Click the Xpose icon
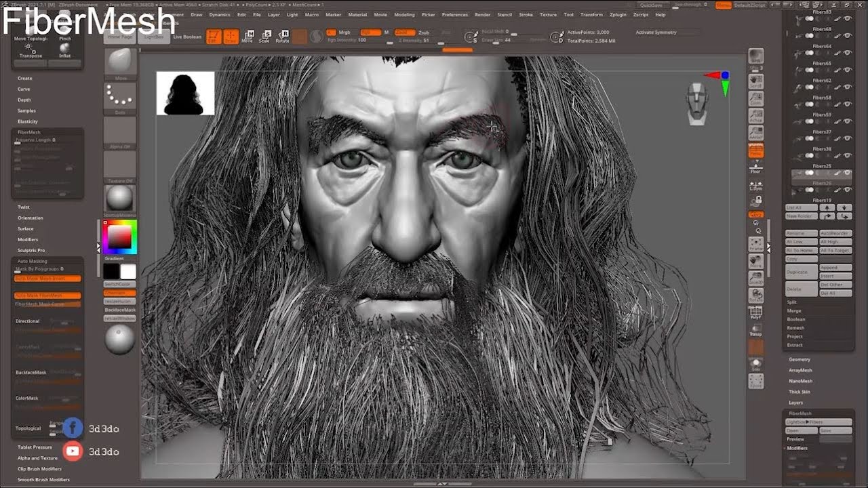Screen dimensions: 868x488 (755, 382)
